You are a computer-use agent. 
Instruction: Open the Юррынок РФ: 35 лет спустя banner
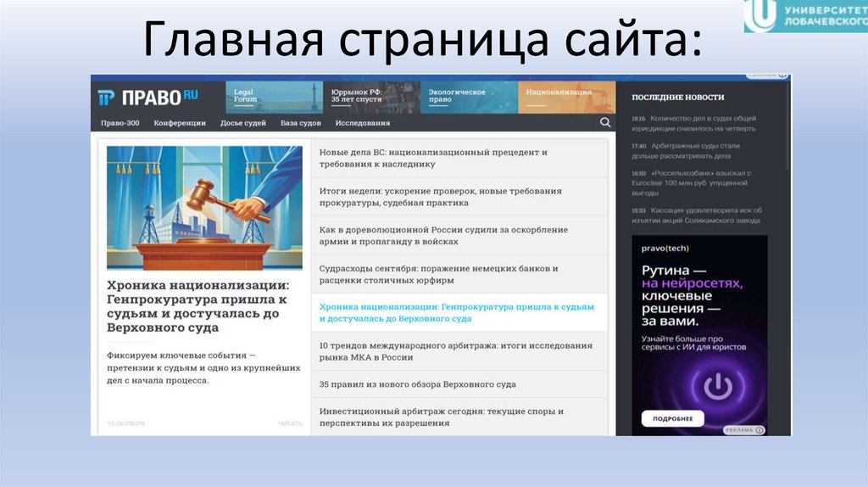(372, 98)
